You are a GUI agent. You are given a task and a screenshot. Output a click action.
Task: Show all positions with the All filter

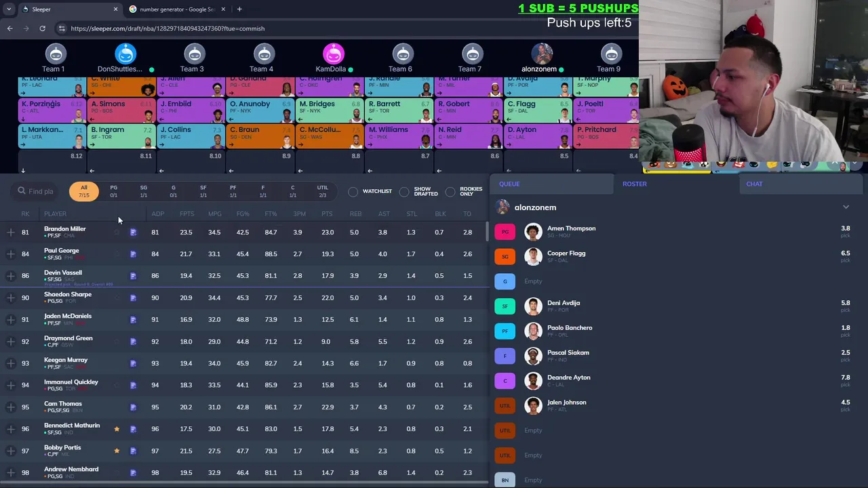pos(84,191)
